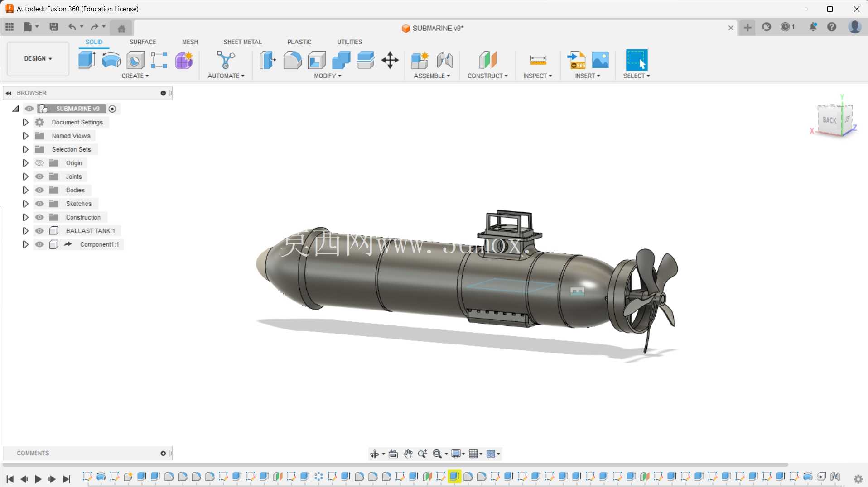Open the data panel grid icon

tap(10, 27)
